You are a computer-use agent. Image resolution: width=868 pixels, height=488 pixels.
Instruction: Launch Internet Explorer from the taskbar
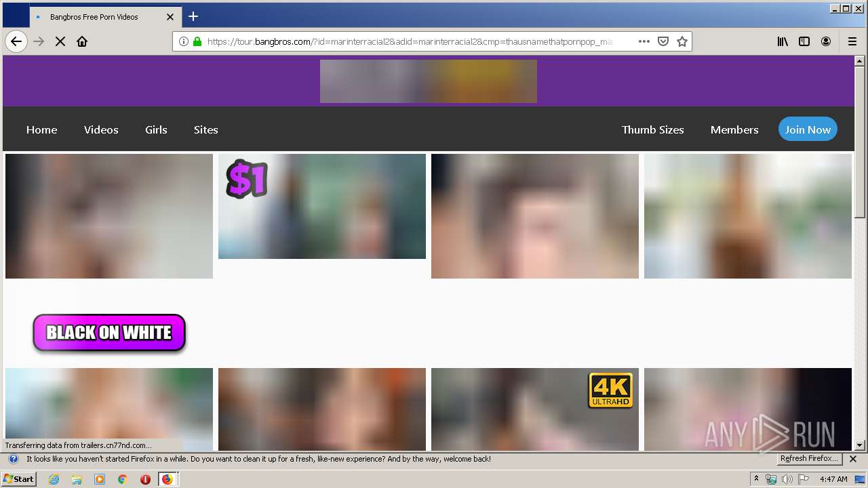[x=54, y=479]
